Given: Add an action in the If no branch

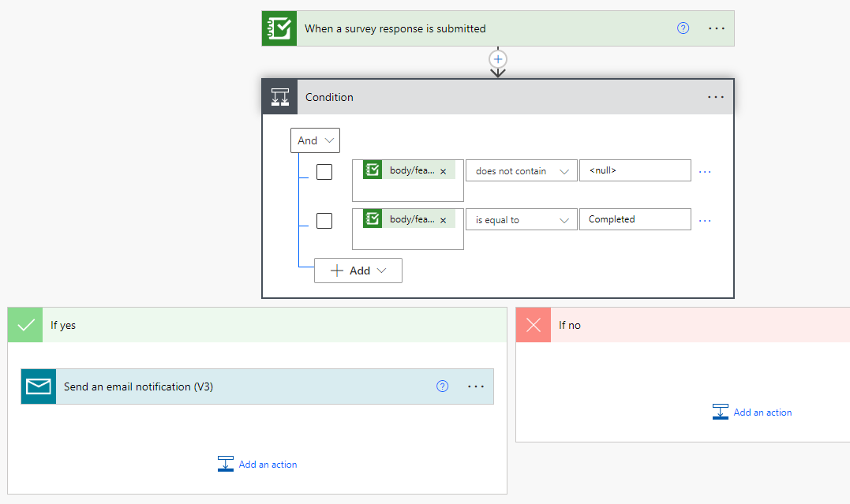Looking at the screenshot, I should pos(752,413).
